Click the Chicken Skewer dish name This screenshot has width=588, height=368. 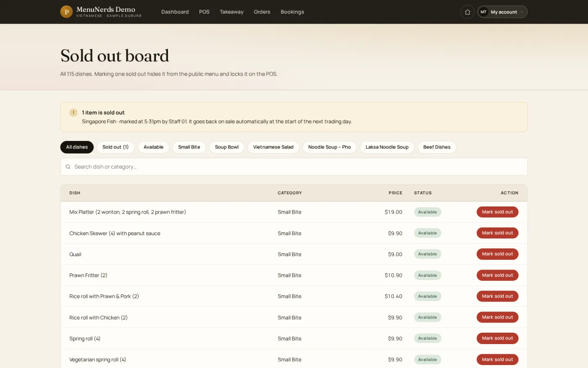point(115,233)
